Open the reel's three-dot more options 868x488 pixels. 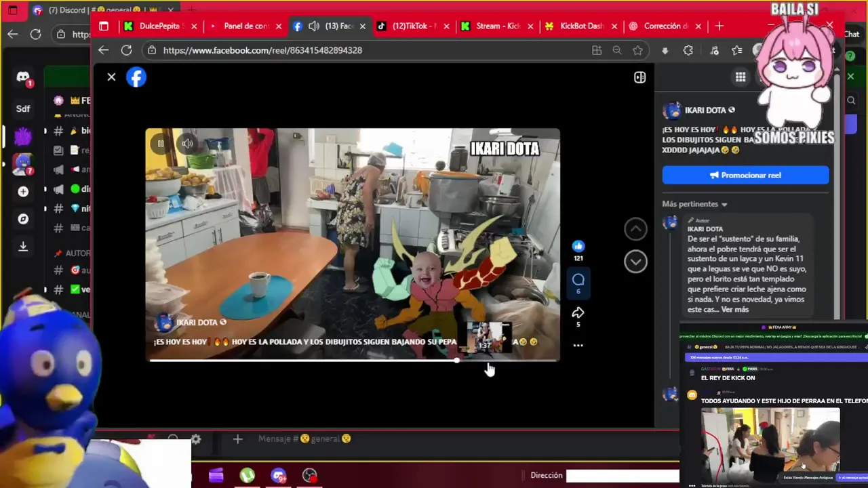click(578, 345)
